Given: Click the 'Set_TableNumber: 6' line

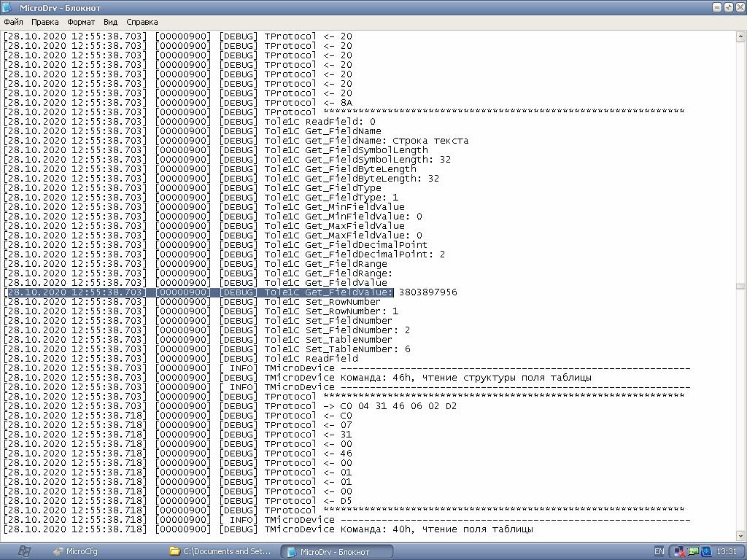Looking at the screenshot, I should 207,349.
